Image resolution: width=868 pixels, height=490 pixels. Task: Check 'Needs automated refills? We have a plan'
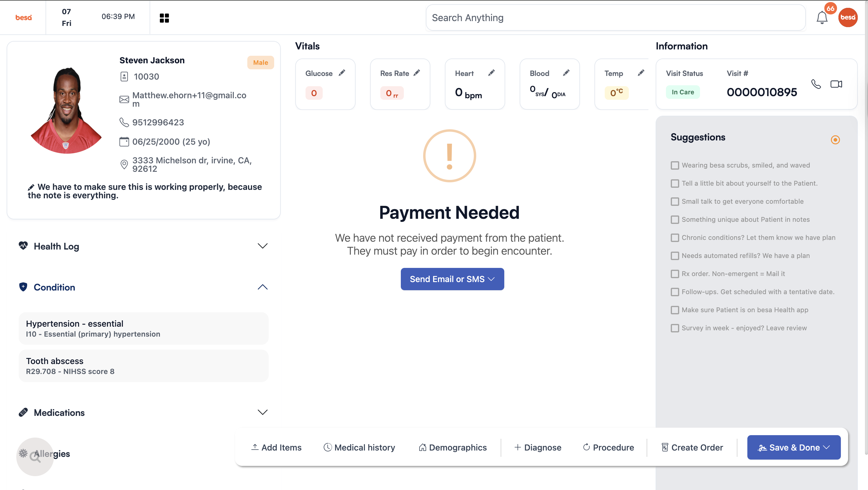pos(675,256)
